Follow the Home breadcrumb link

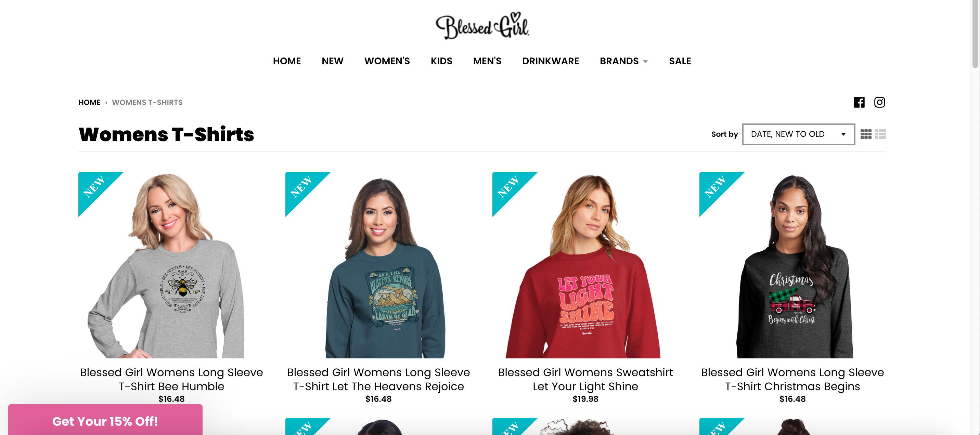89,102
